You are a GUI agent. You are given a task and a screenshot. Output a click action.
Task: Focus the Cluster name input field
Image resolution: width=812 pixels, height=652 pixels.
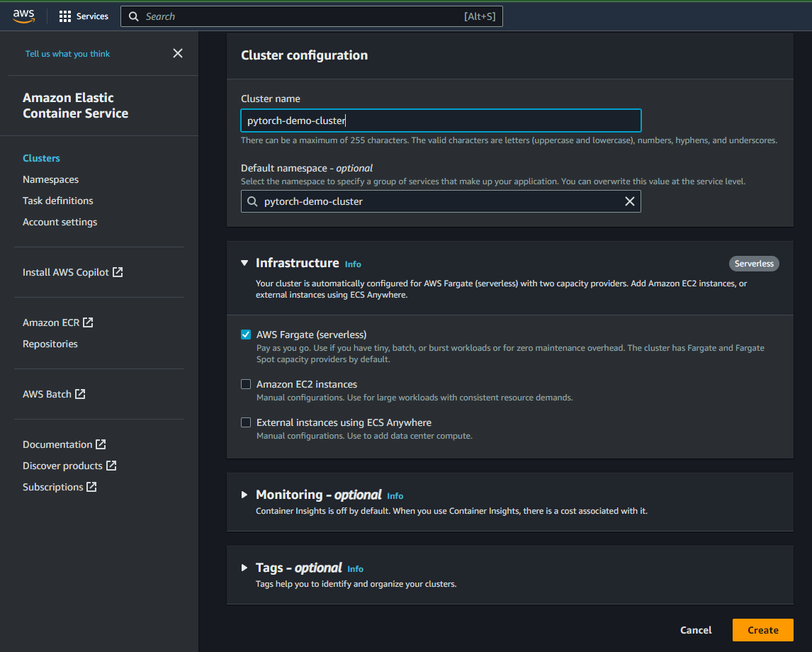(x=441, y=120)
